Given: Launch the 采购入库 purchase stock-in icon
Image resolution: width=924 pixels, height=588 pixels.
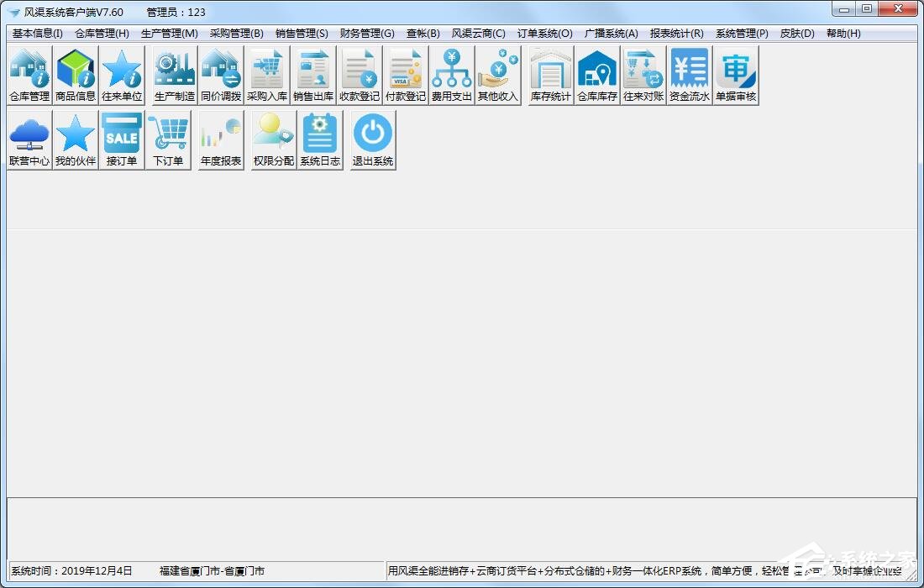Looking at the screenshot, I should point(267,76).
